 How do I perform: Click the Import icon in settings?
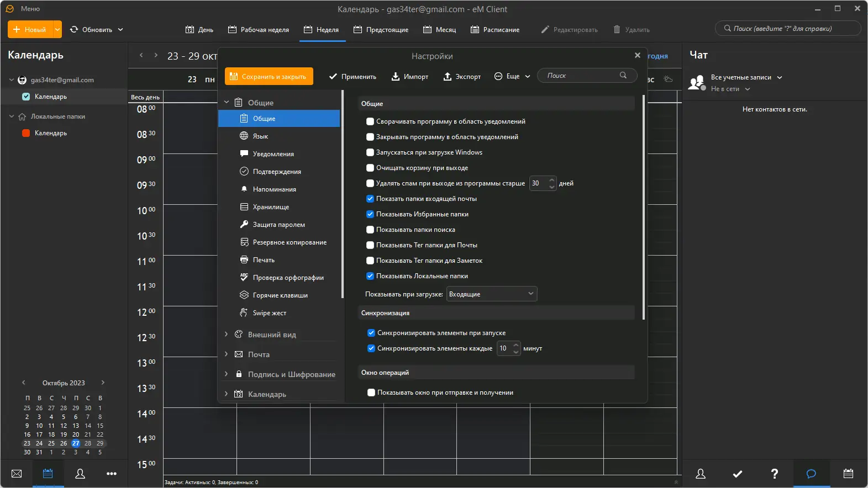point(396,77)
